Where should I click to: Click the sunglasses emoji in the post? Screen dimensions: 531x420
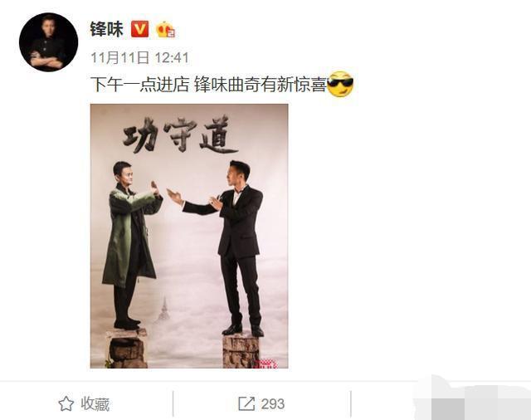tap(341, 85)
